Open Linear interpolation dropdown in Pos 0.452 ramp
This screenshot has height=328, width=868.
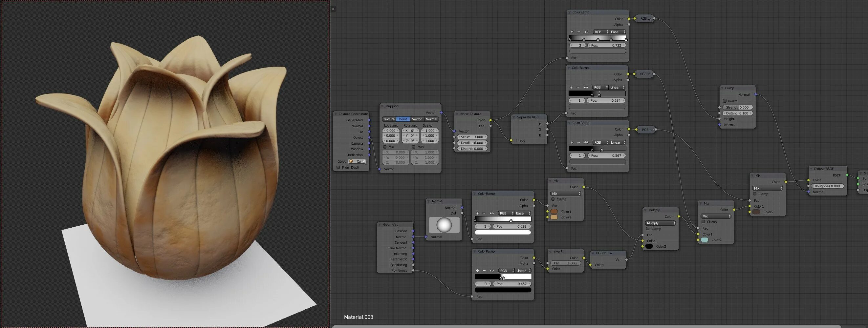tap(523, 271)
